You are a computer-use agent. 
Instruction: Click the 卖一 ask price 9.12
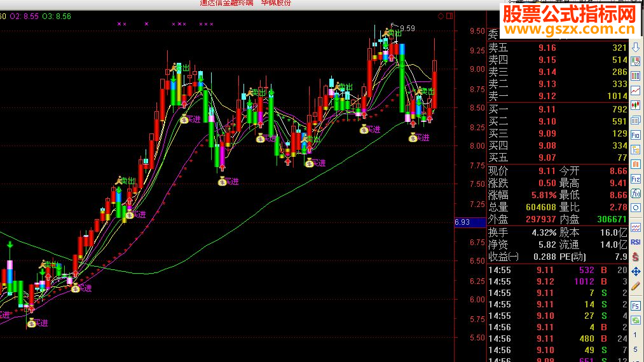[547, 96]
